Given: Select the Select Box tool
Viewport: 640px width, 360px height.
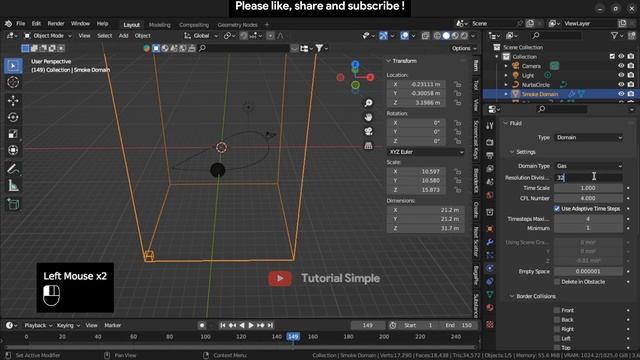Looking at the screenshot, I should [13, 66].
